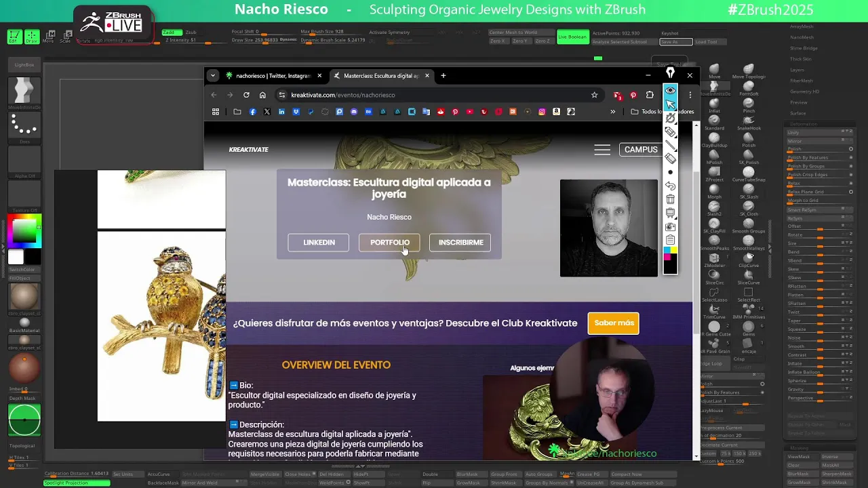The height and width of the screenshot is (488, 868).
Task: Open the Instagram bookmark in bookmarks bar
Action: click(x=542, y=112)
